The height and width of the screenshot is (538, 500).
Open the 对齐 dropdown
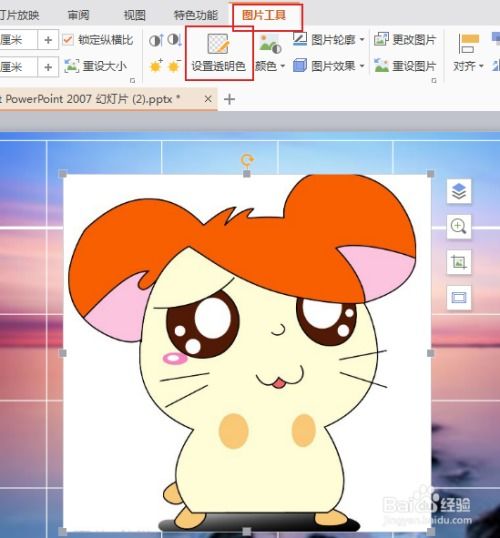click(x=468, y=53)
